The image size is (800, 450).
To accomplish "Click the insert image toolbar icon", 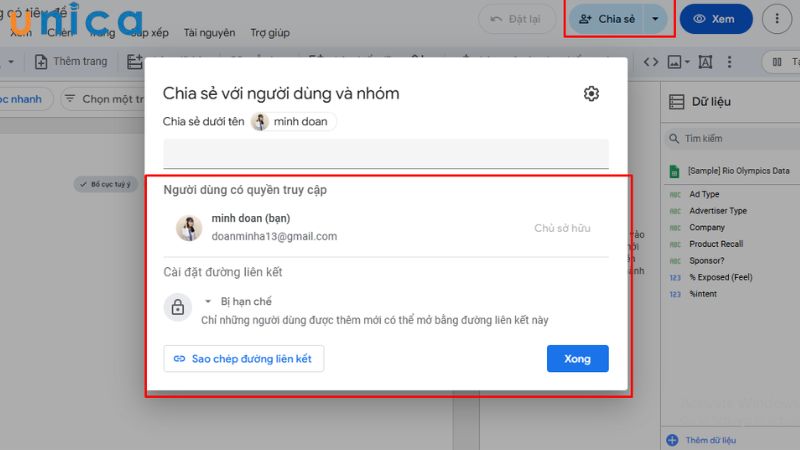I will 674,62.
